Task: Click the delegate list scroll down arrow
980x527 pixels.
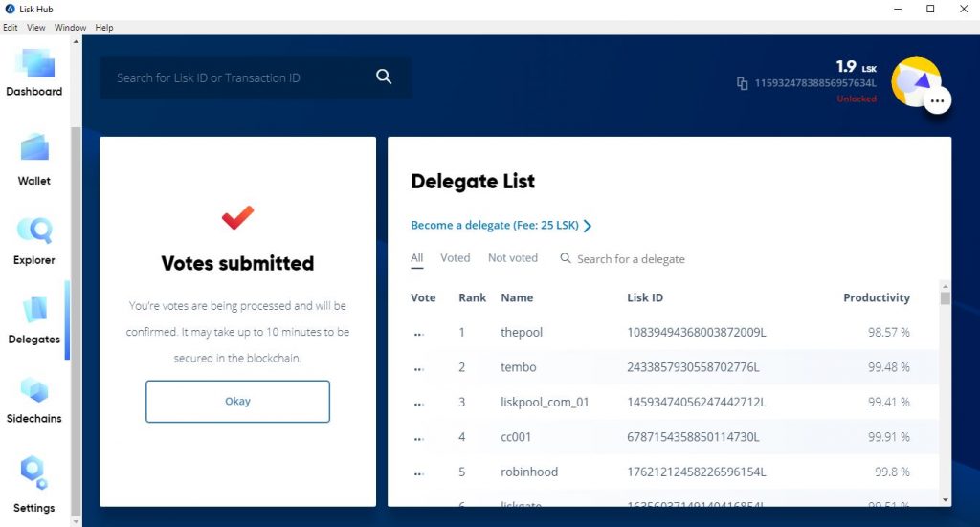Action: pos(945,500)
